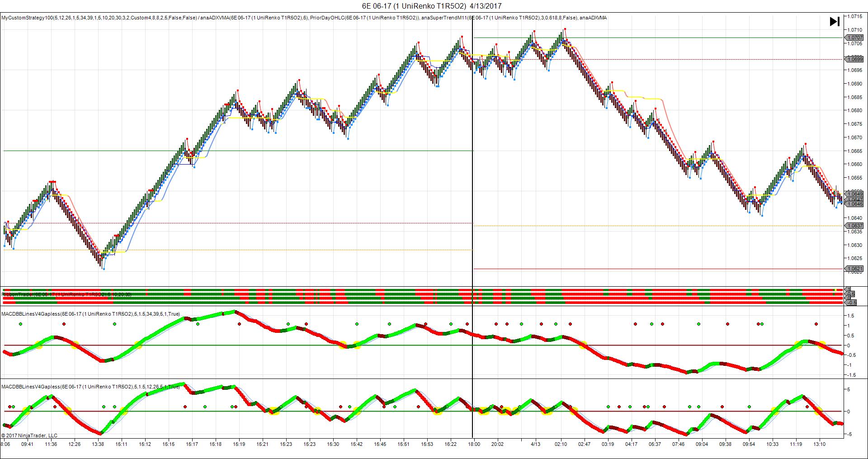Image resolution: width=868 pixels, height=459 pixels.
Task: Click the 5 scale value in lower MACD panel
Action: pos(849,389)
